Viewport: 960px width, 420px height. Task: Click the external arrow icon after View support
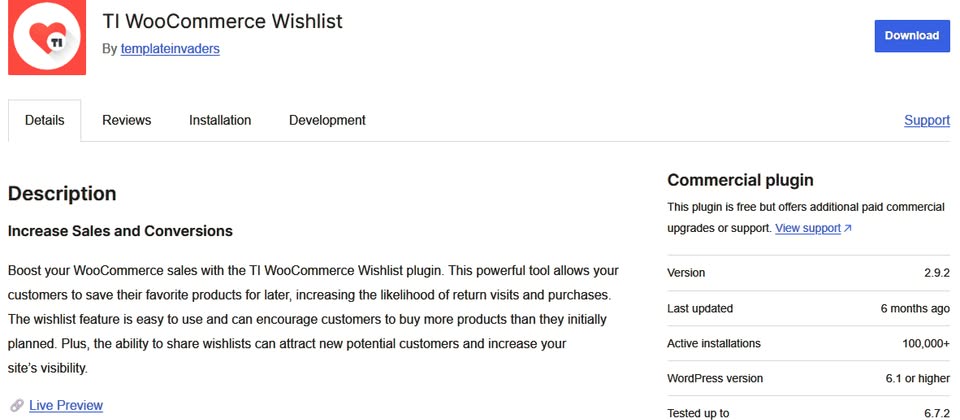pos(848,228)
